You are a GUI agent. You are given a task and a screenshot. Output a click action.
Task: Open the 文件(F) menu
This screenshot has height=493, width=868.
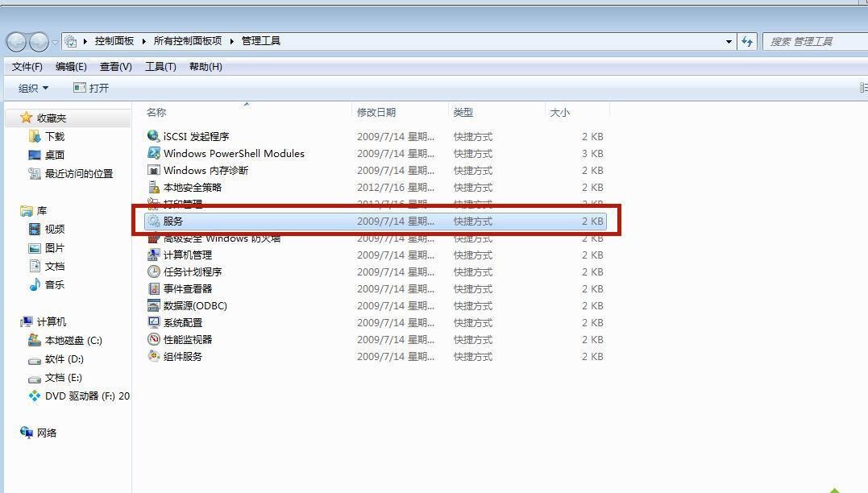pyautogui.click(x=27, y=67)
